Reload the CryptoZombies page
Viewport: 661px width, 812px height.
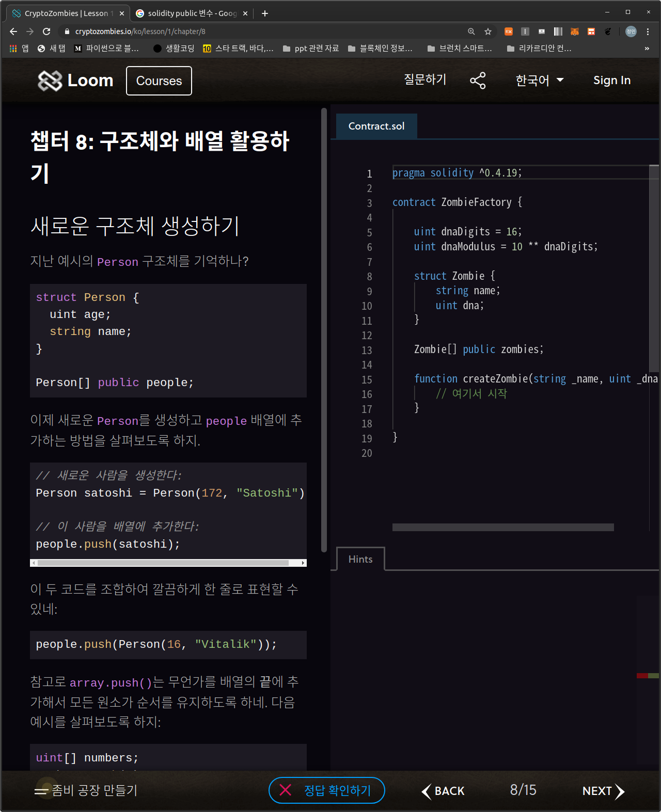[46, 31]
